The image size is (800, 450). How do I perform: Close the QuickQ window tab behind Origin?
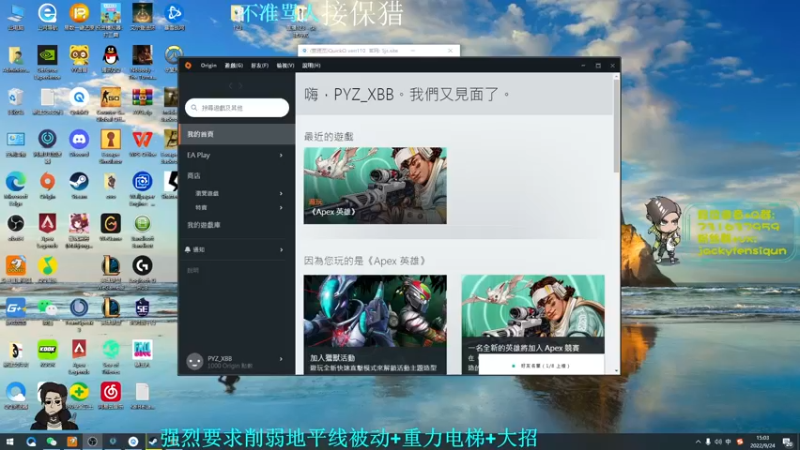tap(450, 51)
